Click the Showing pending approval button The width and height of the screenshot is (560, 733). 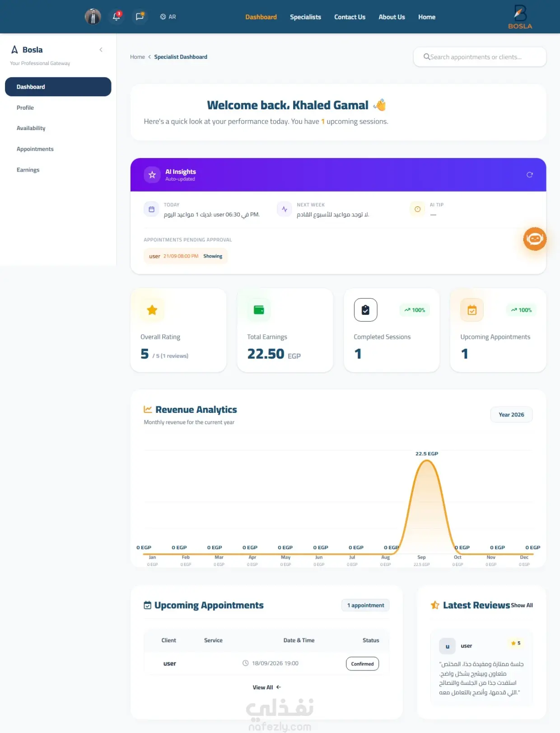pyautogui.click(x=213, y=256)
